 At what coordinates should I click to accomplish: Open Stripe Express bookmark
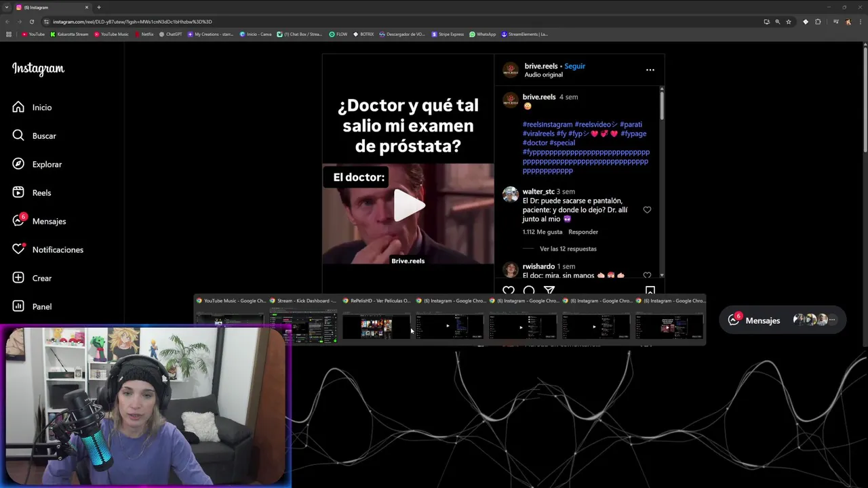click(448, 34)
